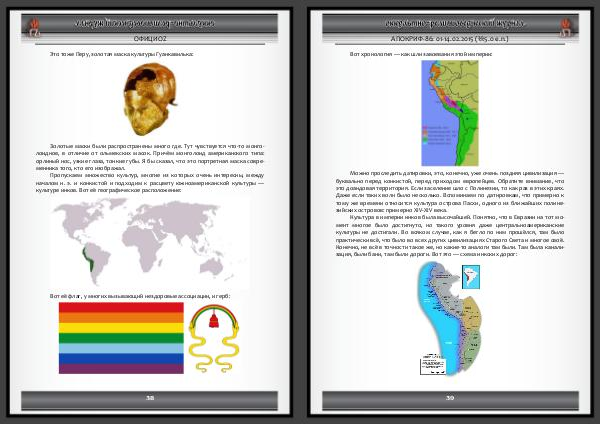
Task: Click the 'АПОКРИФ-86: 01-14.02.2015' header text
Action: 450,39
